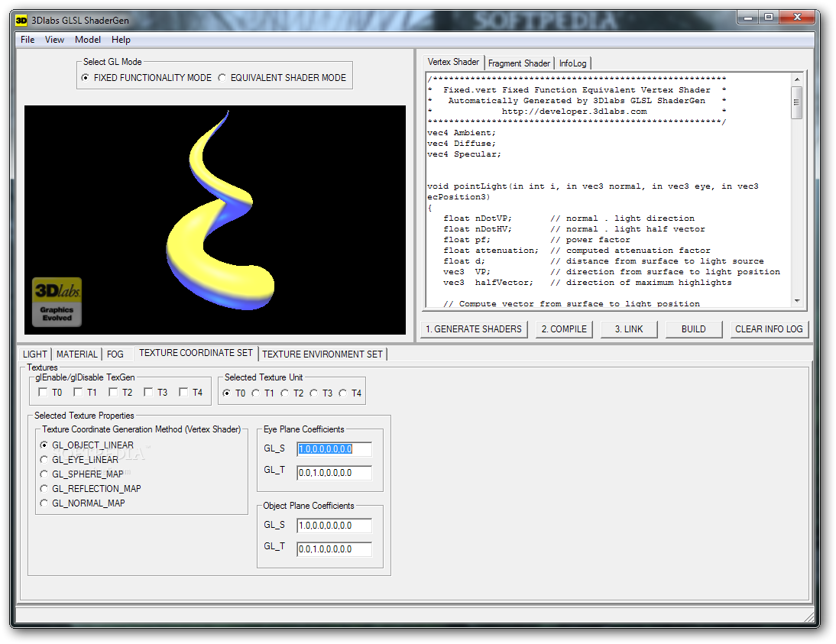Screen dimensions: 836x644
Task: Enable TexGen checkbox T4
Action: click(183, 393)
